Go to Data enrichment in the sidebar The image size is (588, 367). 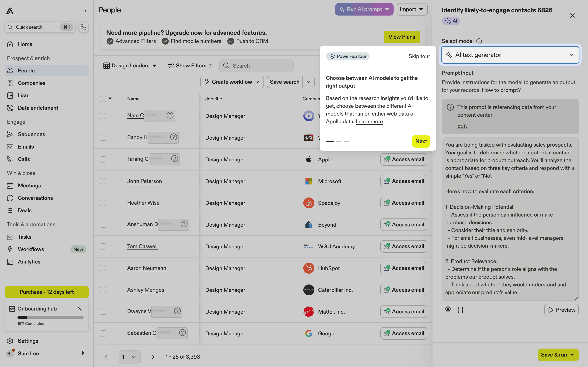(x=38, y=108)
